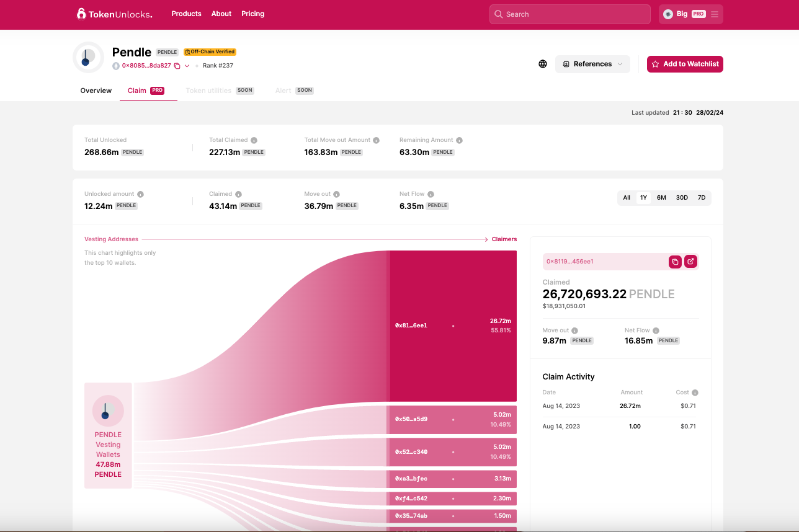The width and height of the screenshot is (799, 532).
Task: Click the Pendle token logo
Action: (x=89, y=57)
